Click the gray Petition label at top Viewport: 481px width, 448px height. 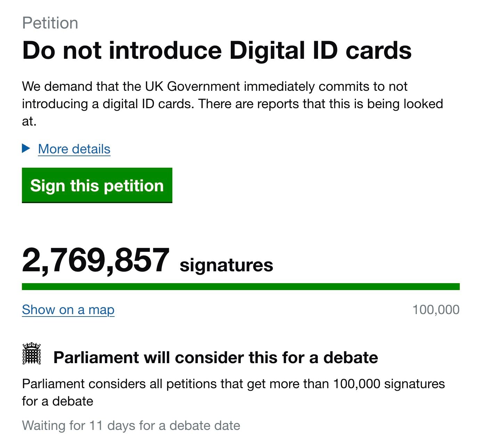pos(50,23)
